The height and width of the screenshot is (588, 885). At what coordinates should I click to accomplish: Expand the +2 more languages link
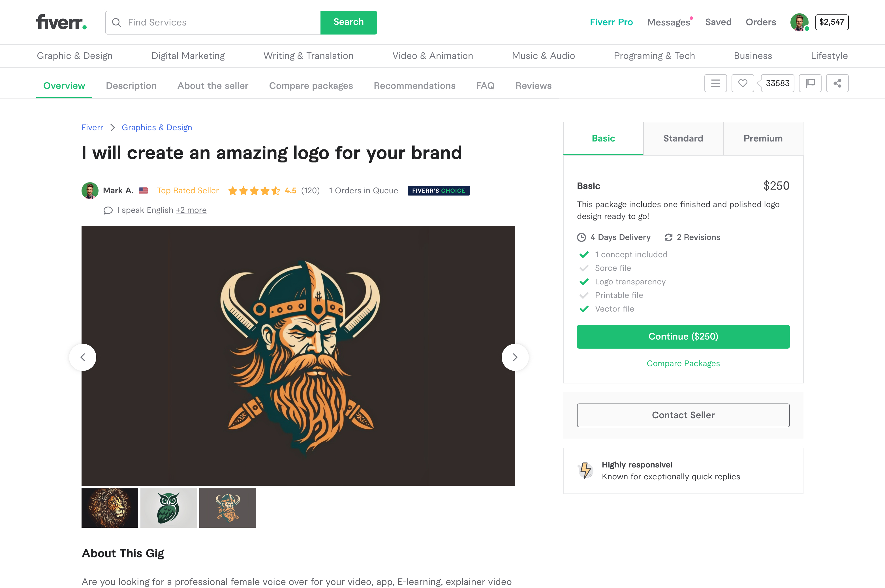coord(191,210)
